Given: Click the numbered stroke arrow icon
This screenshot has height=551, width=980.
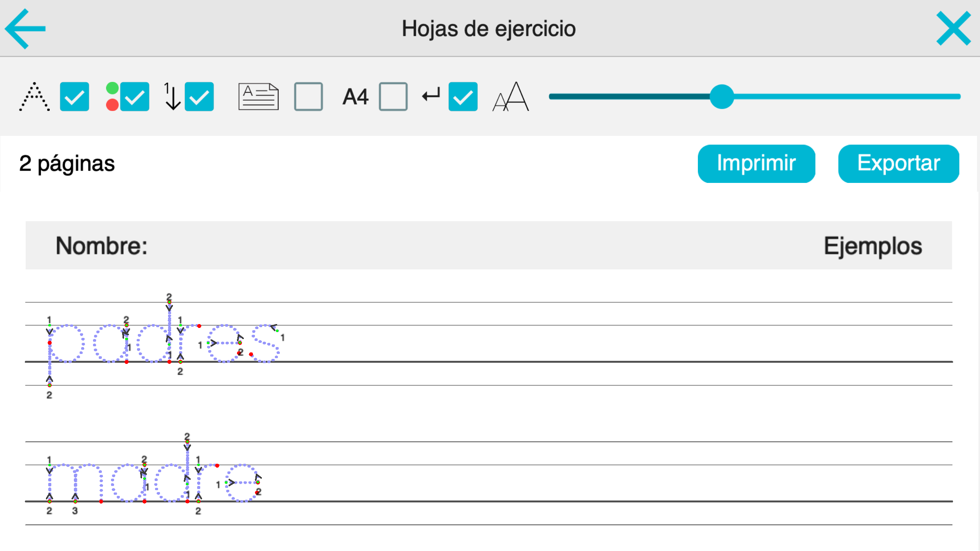Looking at the screenshot, I should coord(172,96).
